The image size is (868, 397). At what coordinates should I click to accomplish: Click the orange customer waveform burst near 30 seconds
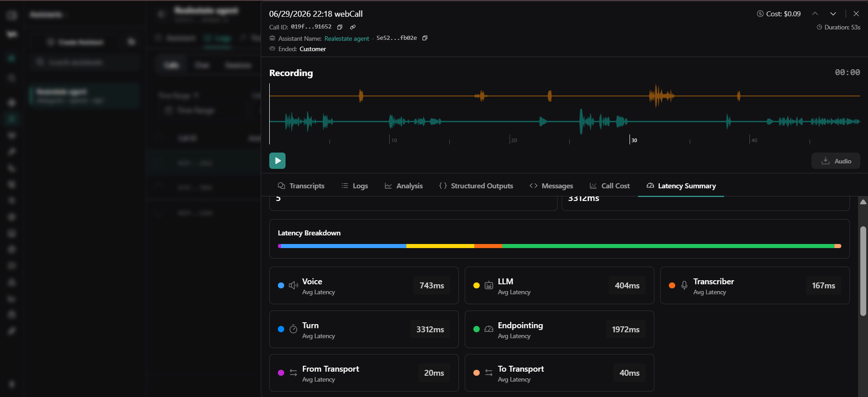pyautogui.click(x=661, y=96)
